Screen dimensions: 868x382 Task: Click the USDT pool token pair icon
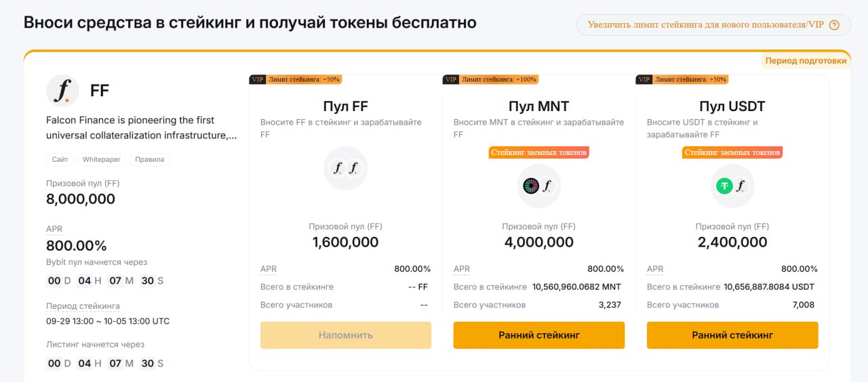(x=732, y=186)
